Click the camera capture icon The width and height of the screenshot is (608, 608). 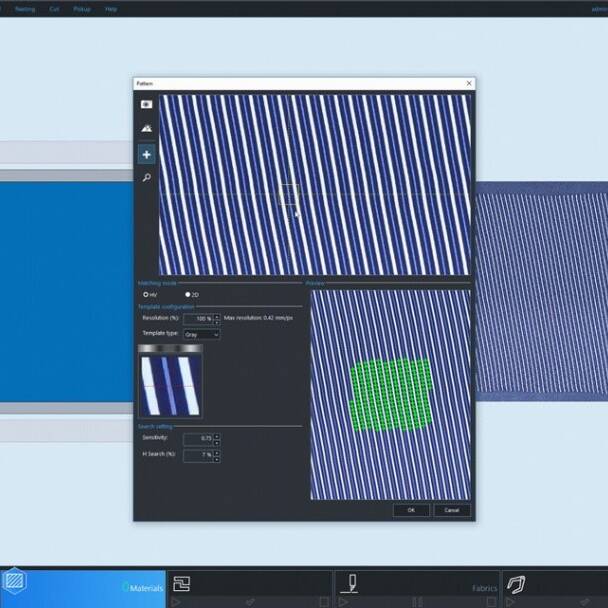coord(147,104)
